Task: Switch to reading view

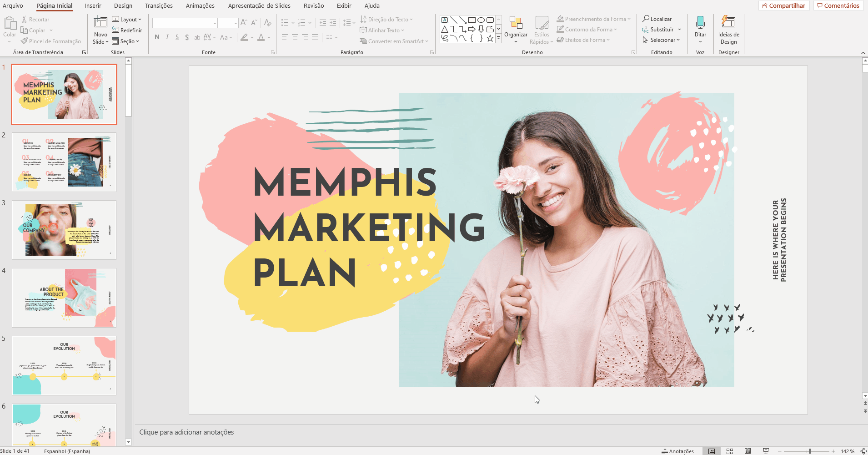Action: coord(748,451)
